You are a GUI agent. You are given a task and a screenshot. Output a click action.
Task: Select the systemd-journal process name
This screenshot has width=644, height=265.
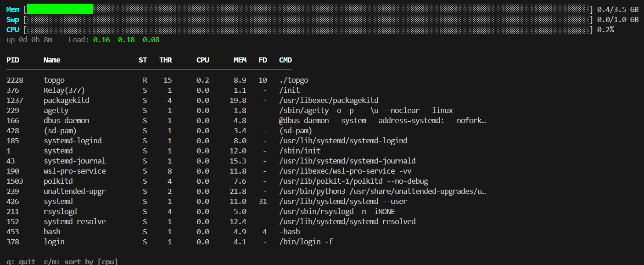pyautogui.click(x=75, y=161)
